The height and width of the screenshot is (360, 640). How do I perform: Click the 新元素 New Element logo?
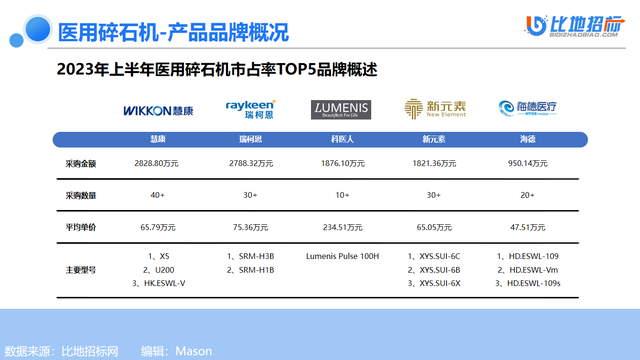[435, 109]
